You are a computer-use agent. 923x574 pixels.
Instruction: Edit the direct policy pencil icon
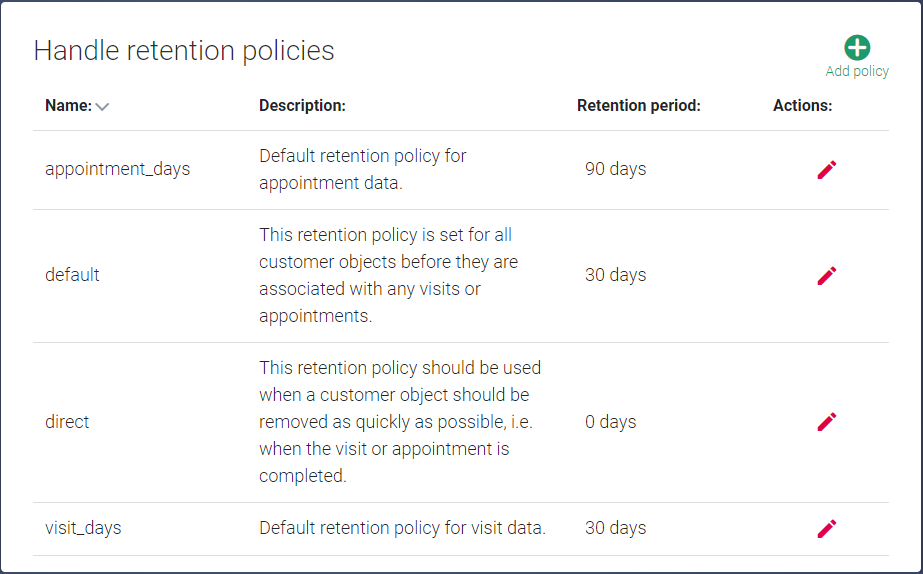pyautogui.click(x=826, y=422)
